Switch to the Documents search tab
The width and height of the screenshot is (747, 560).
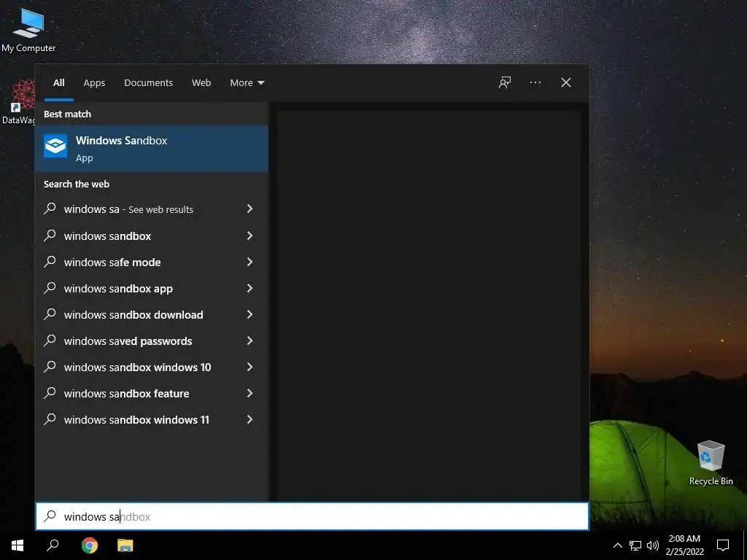tap(148, 82)
